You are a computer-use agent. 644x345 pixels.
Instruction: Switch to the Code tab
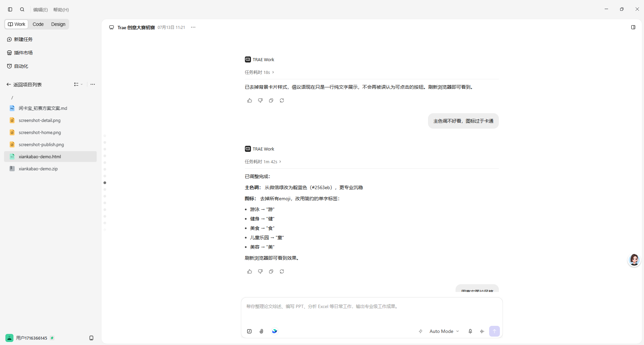coord(38,24)
